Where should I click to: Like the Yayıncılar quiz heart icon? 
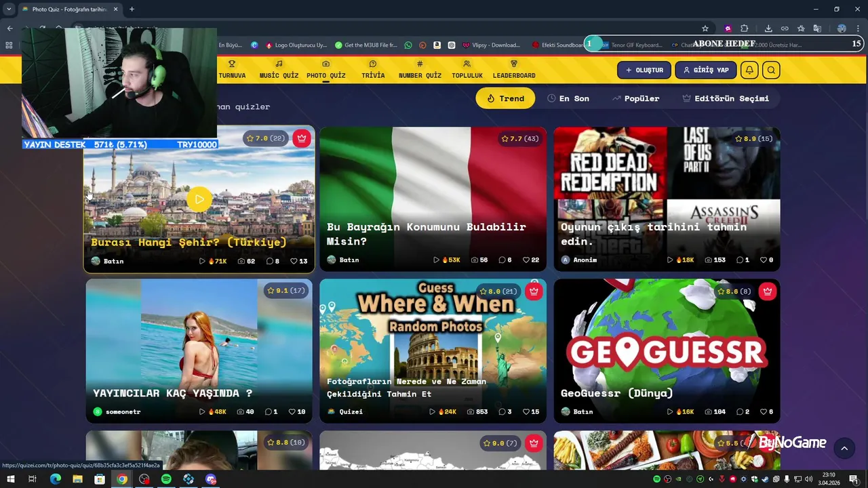tap(297, 412)
